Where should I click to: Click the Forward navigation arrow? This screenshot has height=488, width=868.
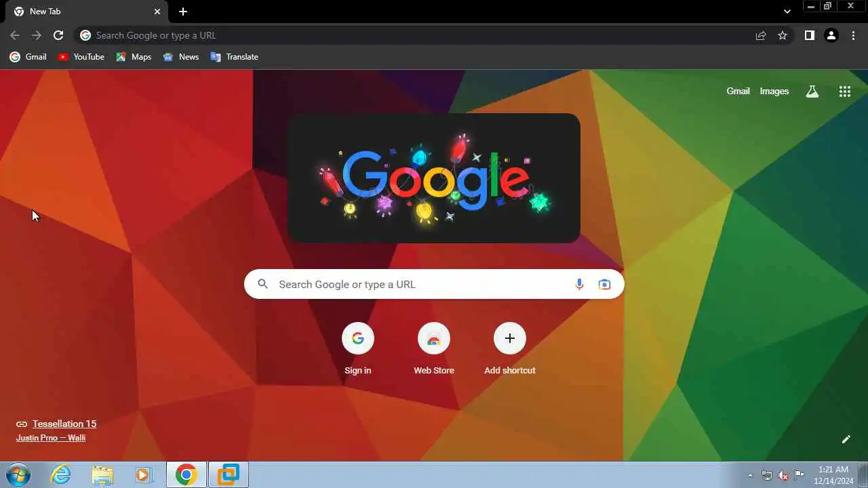tap(37, 35)
